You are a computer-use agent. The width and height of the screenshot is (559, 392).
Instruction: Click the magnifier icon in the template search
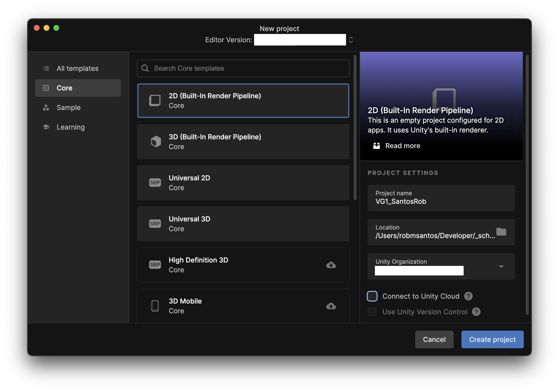point(145,68)
